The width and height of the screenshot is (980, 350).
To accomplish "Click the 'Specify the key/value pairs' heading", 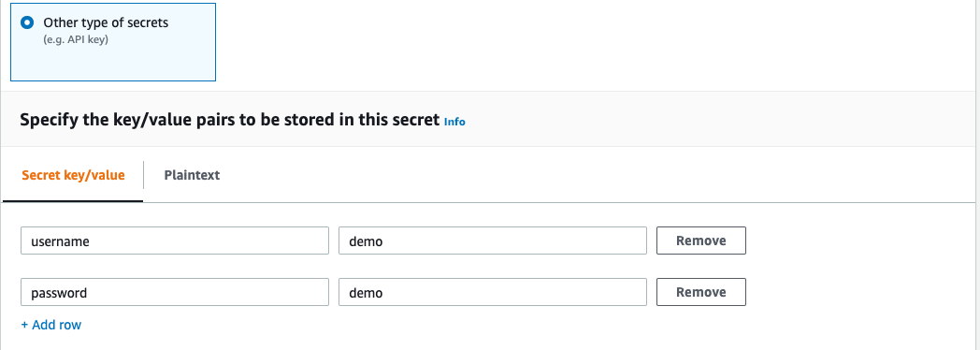I will click(229, 120).
